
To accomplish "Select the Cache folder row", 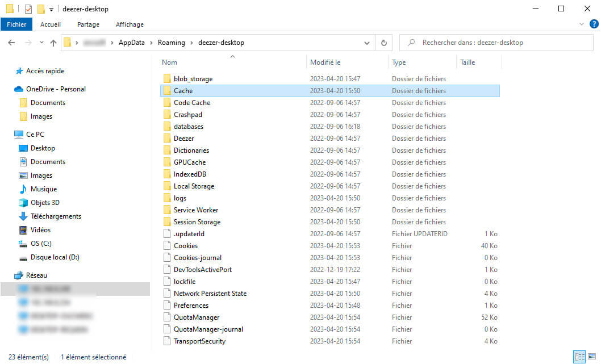I will coord(329,90).
